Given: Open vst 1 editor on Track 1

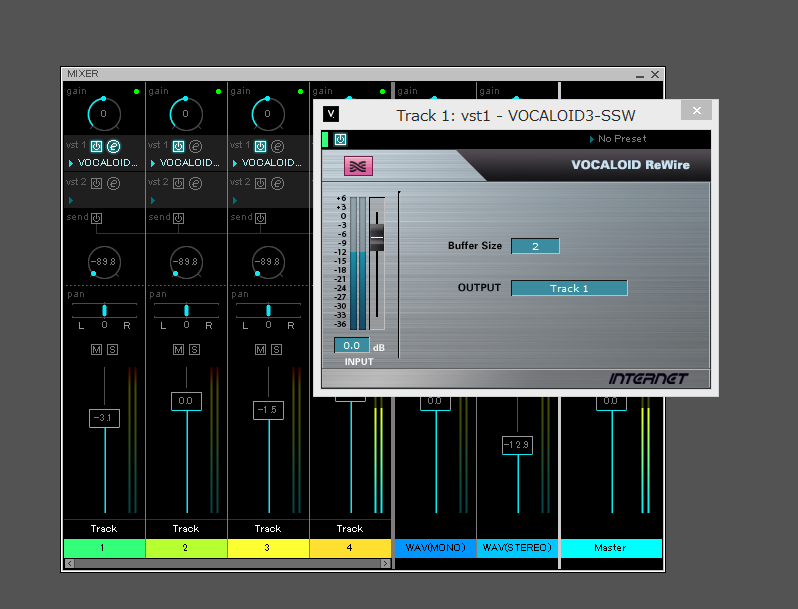Looking at the screenshot, I should [113, 147].
